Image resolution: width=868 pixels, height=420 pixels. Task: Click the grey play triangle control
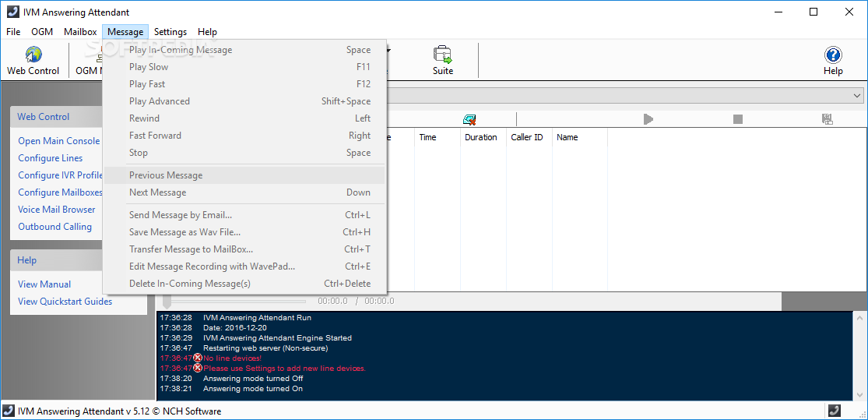(x=648, y=119)
